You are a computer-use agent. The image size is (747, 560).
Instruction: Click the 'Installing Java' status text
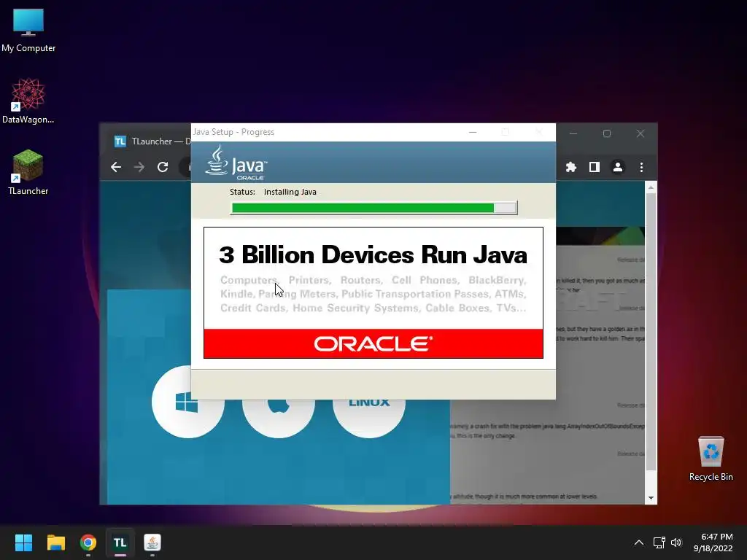(290, 192)
